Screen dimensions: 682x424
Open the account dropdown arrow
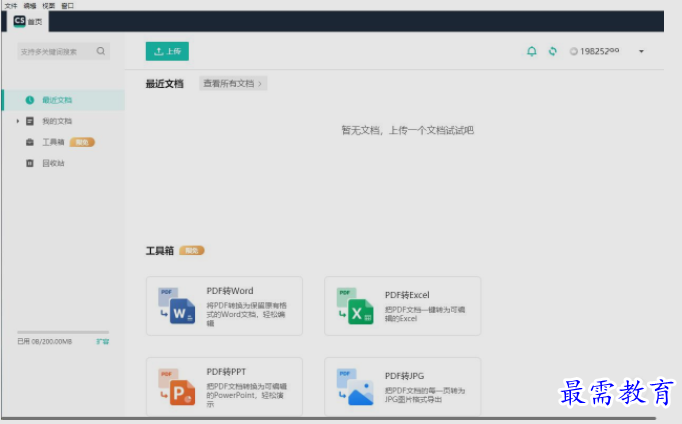(x=641, y=51)
